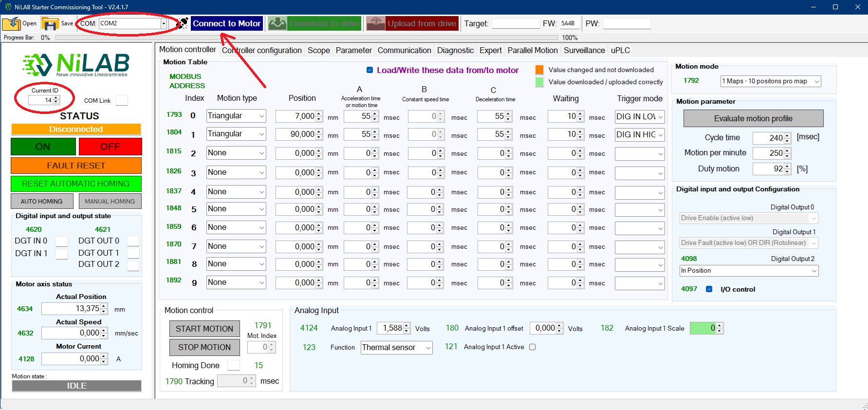The image size is (868, 410).
Task: Click the Save floppy disk icon
Action: pyautogui.click(x=50, y=23)
